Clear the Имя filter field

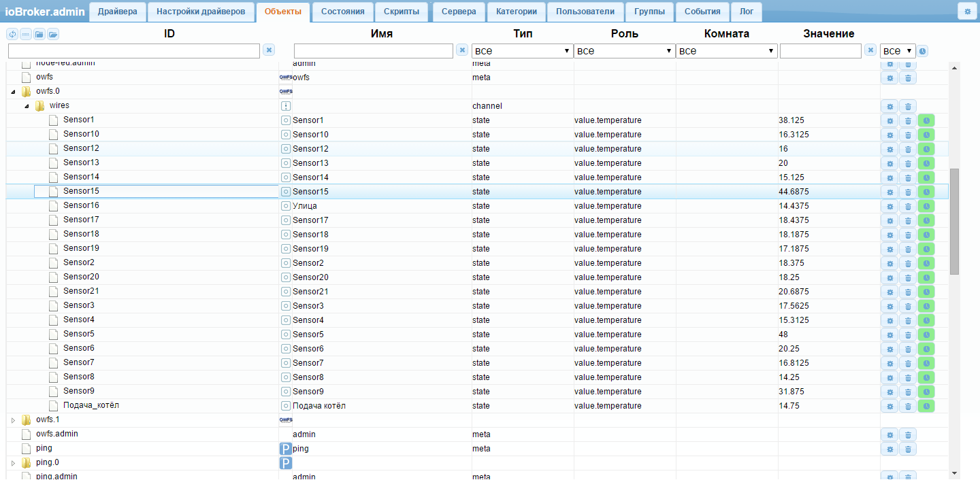[462, 50]
